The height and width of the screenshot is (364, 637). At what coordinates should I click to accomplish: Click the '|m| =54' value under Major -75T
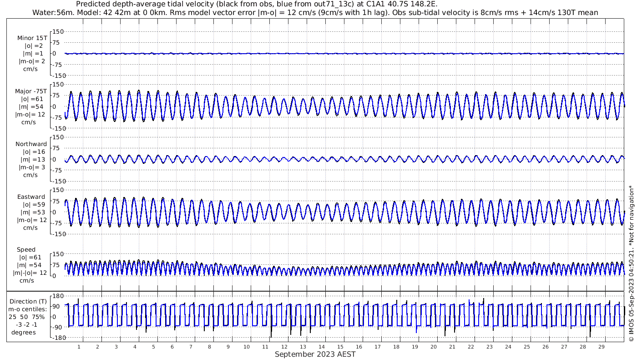tap(32, 106)
